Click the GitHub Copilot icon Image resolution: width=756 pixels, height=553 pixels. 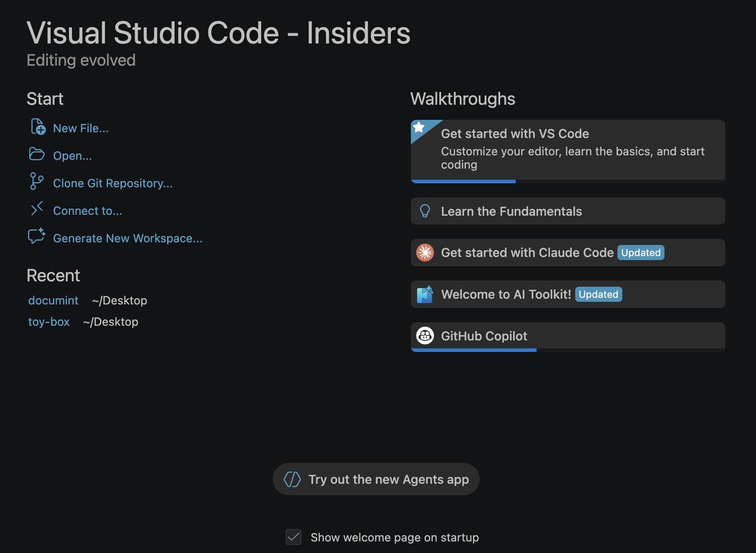[x=425, y=336]
